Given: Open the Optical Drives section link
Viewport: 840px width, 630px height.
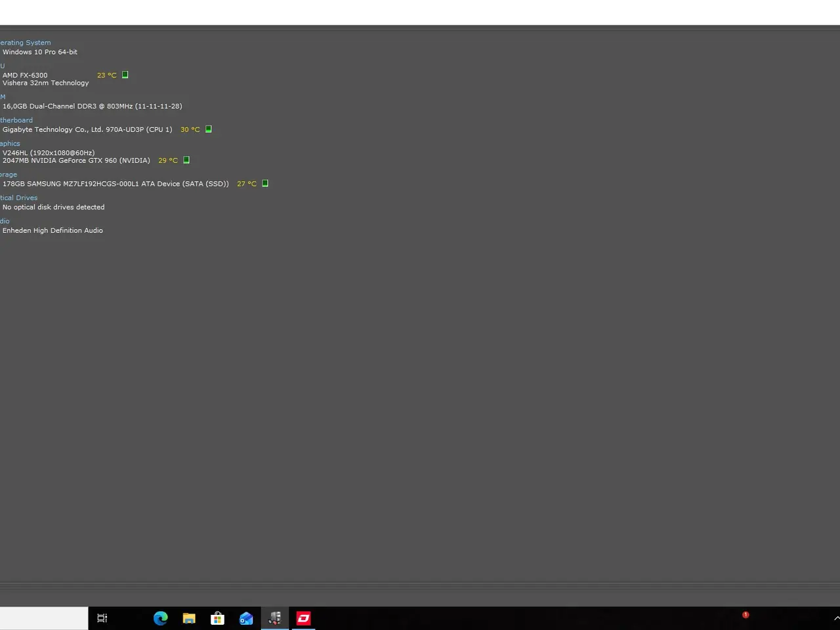Looking at the screenshot, I should (x=19, y=198).
